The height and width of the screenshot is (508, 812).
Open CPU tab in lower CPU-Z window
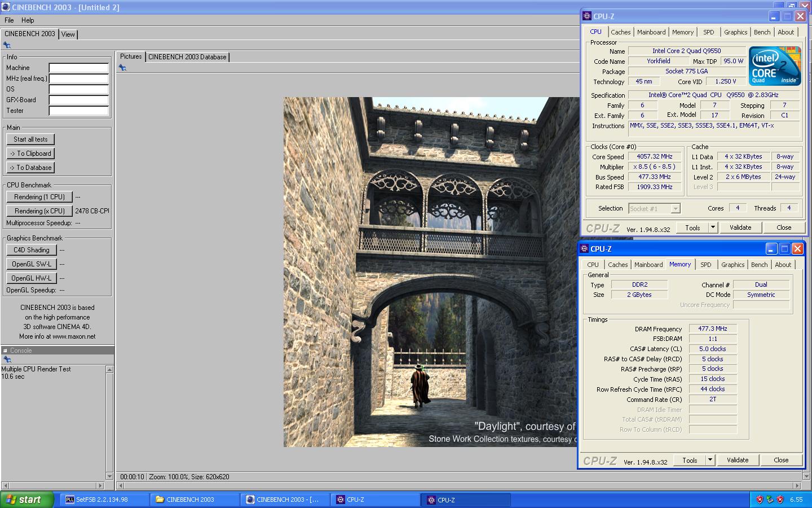click(x=593, y=265)
